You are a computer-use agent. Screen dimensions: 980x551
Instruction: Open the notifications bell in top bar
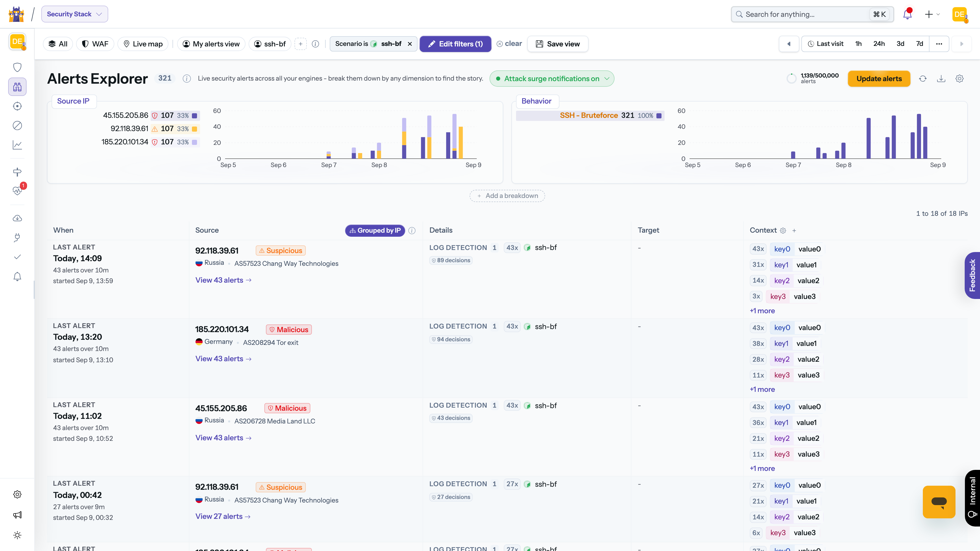click(x=907, y=14)
